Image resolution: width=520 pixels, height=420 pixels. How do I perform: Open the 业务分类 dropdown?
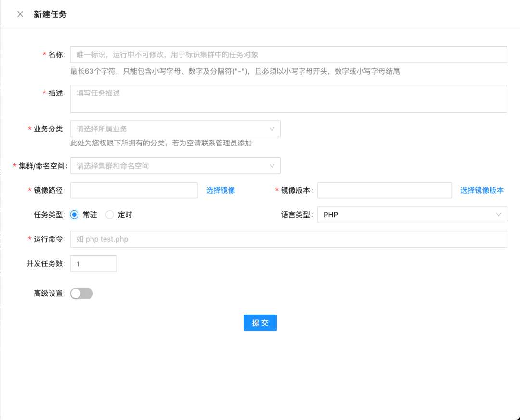(x=175, y=129)
